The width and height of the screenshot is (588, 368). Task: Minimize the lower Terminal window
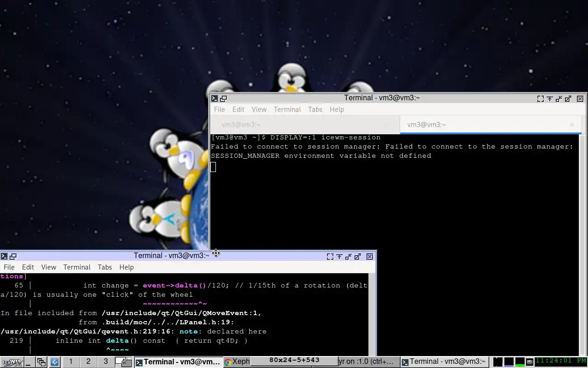pos(349,256)
